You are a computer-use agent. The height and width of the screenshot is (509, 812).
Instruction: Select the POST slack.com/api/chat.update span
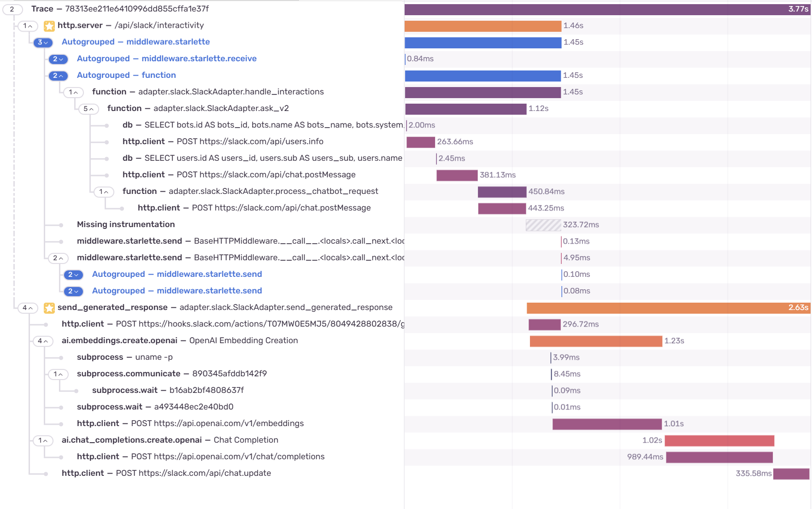pyautogui.click(x=166, y=473)
